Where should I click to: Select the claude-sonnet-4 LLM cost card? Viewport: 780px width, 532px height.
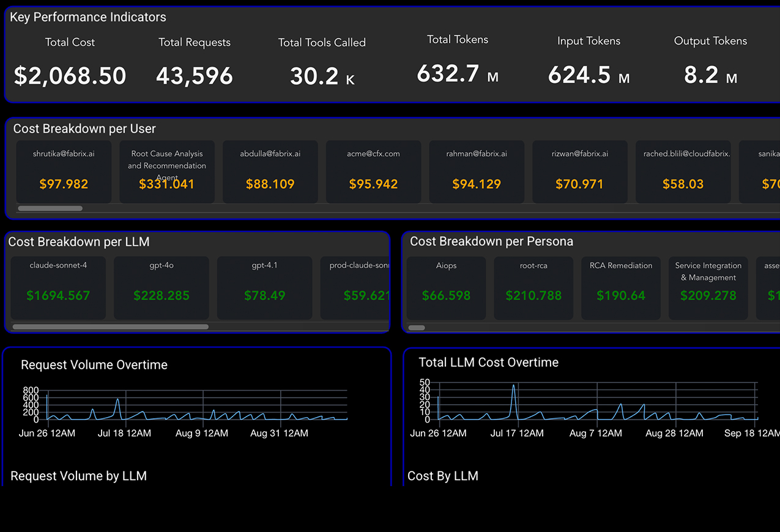58,287
